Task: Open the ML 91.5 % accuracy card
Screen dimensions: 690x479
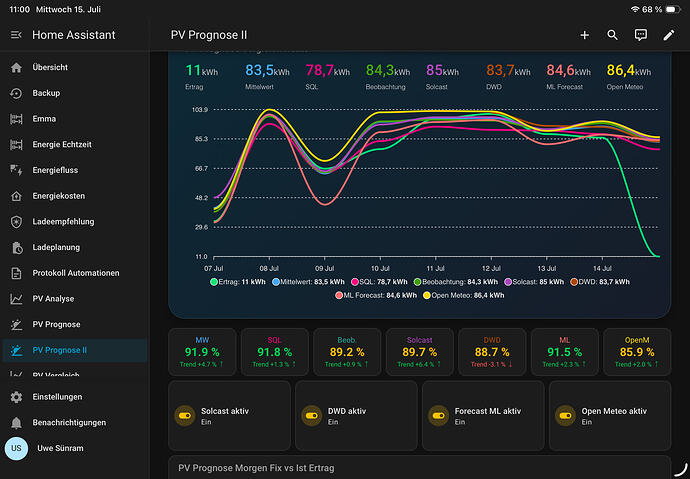Action: point(565,352)
